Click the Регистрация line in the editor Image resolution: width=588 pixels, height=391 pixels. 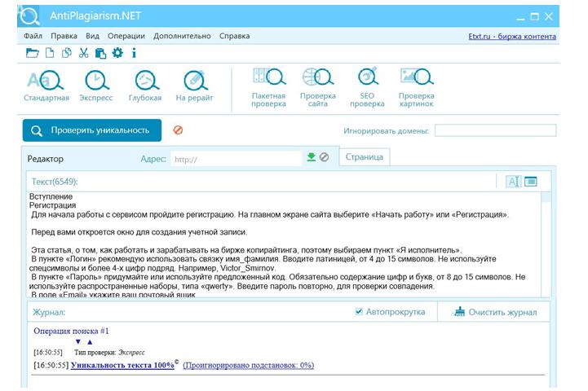pos(52,205)
